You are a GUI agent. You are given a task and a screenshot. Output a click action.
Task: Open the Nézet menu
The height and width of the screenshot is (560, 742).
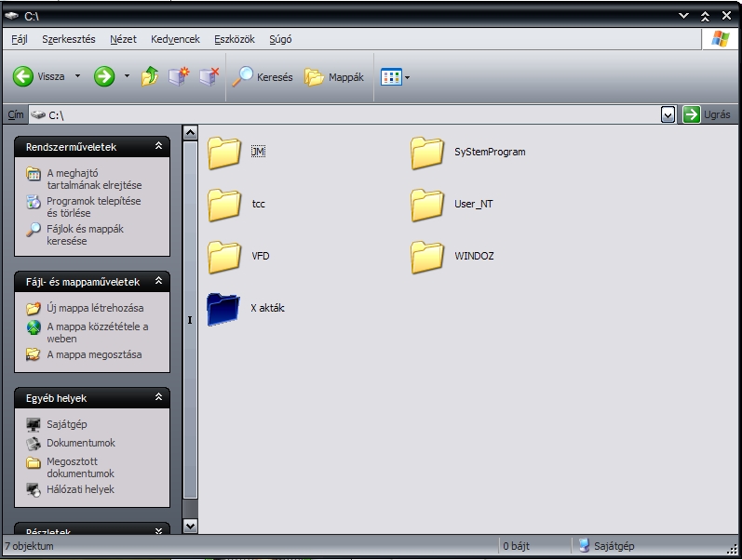click(123, 39)
